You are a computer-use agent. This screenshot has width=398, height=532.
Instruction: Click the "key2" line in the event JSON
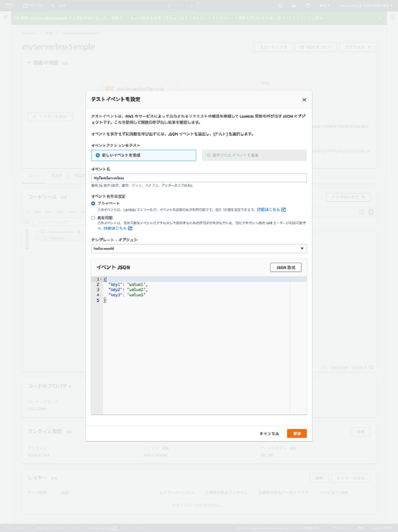coord(128,290)
